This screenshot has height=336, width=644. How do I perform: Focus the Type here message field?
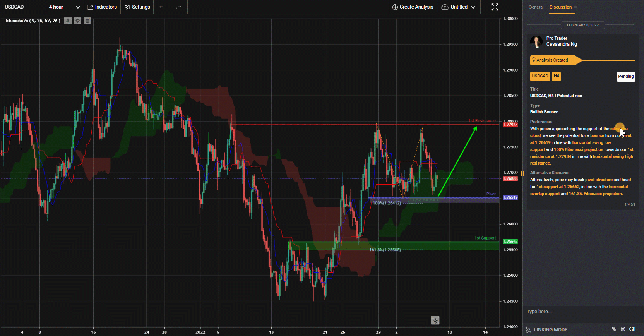(582, 312)
